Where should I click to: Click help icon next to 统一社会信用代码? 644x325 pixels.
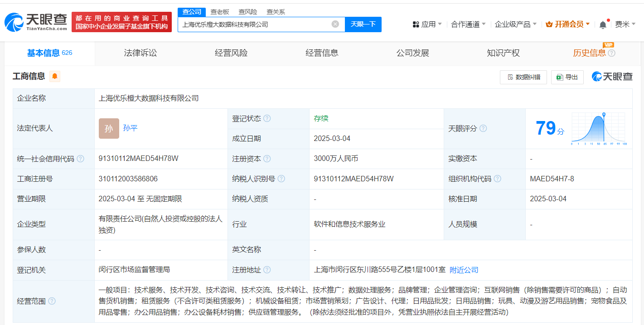[81, 159]
